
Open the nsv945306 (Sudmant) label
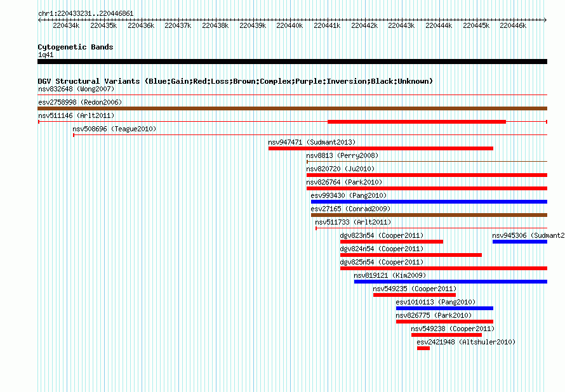528,235
